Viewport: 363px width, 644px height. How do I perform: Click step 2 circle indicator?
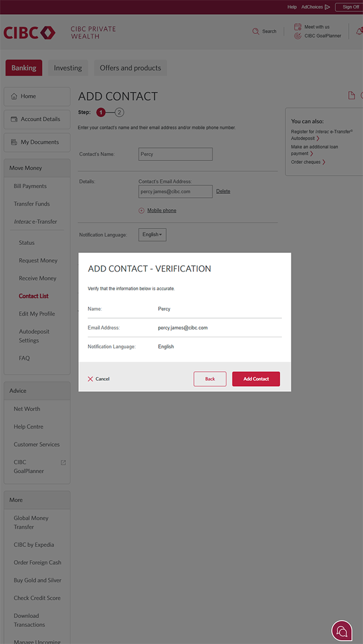click(119, 113)
